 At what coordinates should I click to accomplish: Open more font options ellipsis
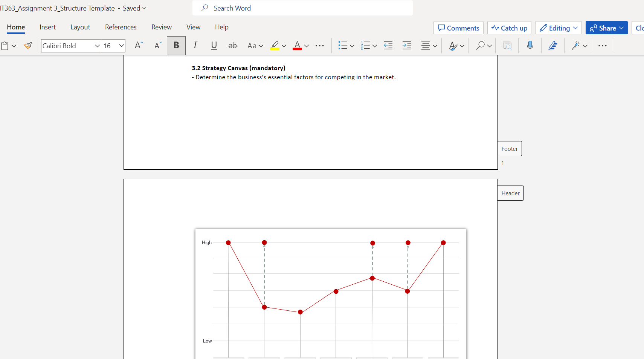coord(320,46)
